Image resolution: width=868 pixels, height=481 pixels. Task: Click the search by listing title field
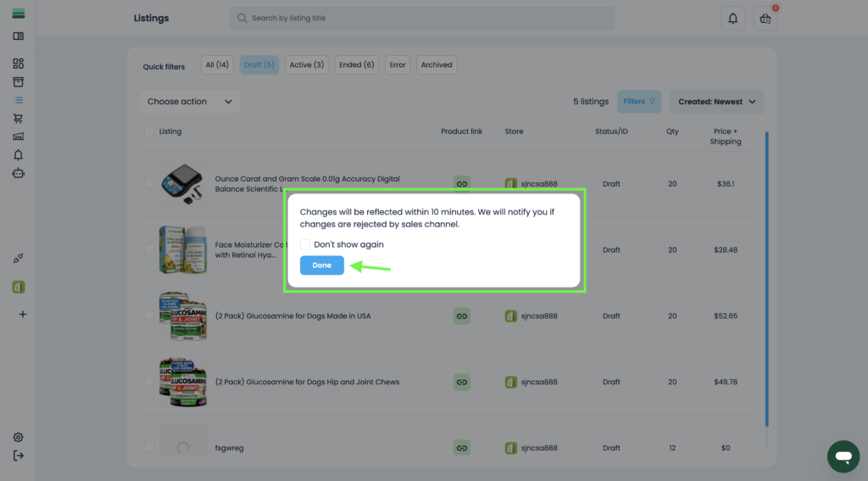tap(422, 19)
